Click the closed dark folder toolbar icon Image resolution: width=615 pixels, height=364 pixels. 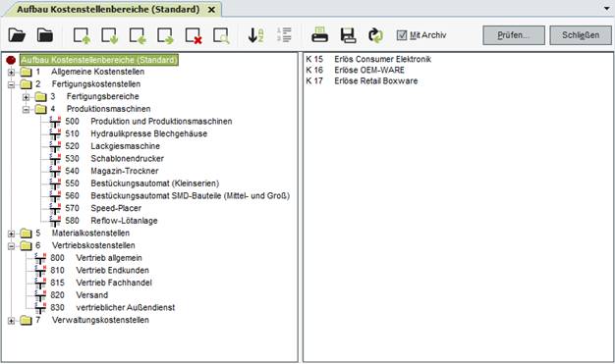[x=45, y=35]
